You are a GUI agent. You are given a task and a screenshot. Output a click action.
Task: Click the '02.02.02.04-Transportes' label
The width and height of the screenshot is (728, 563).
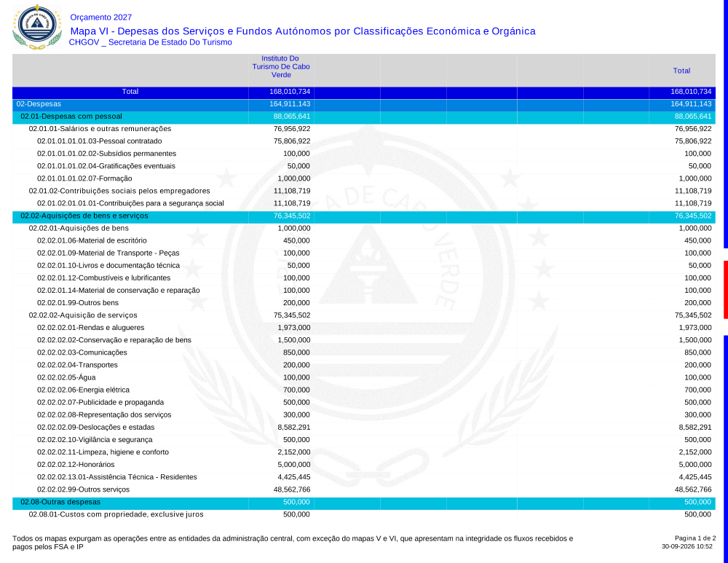[78, 365]
